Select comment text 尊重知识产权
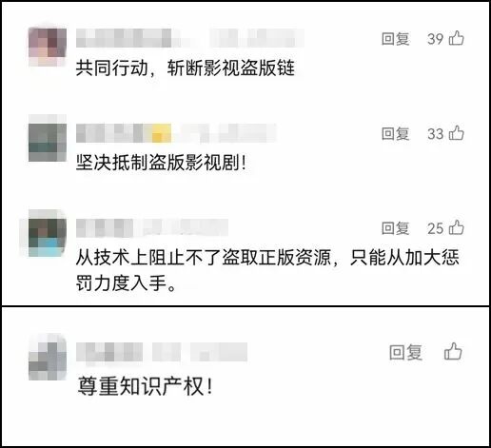The image size is (491, 448). tap(145, 386)
